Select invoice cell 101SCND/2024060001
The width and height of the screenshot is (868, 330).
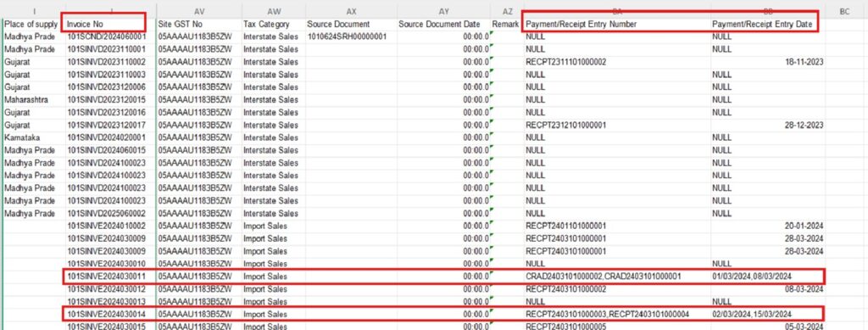pyautogui.click(x=111, y=36)
